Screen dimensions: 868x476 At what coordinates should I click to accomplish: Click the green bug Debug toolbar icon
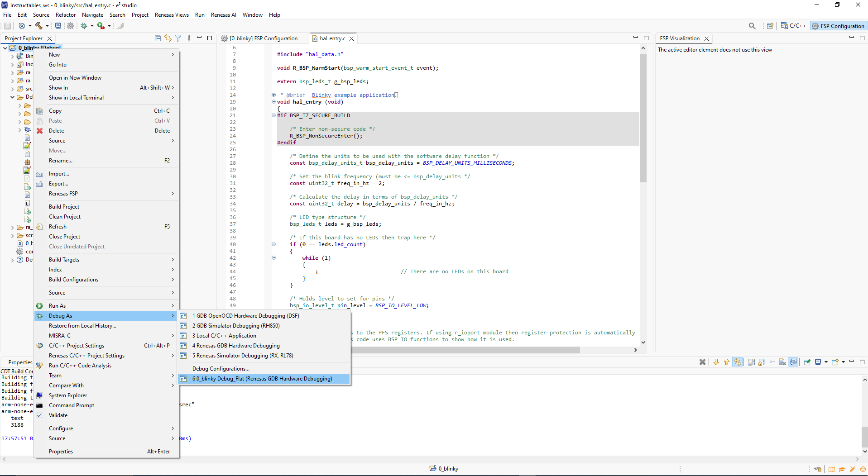(84, 26)
